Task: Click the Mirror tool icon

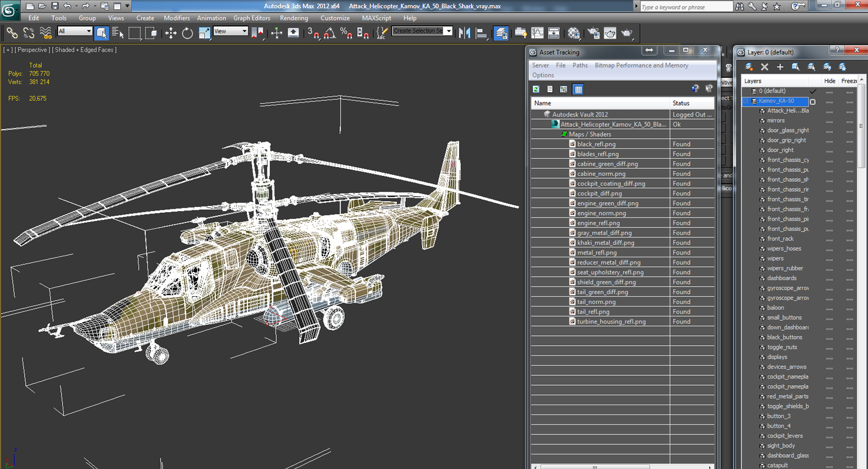Action: point(465,33)
